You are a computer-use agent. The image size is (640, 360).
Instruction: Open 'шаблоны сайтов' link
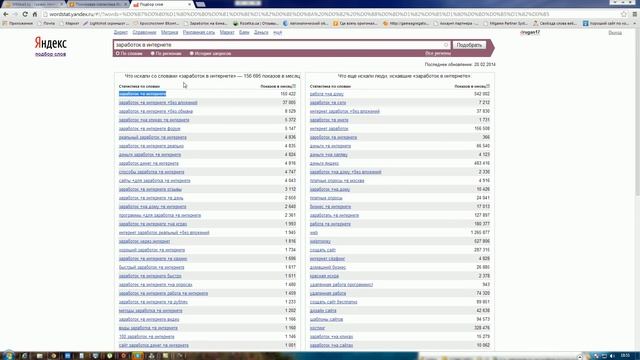pos(326,319)
